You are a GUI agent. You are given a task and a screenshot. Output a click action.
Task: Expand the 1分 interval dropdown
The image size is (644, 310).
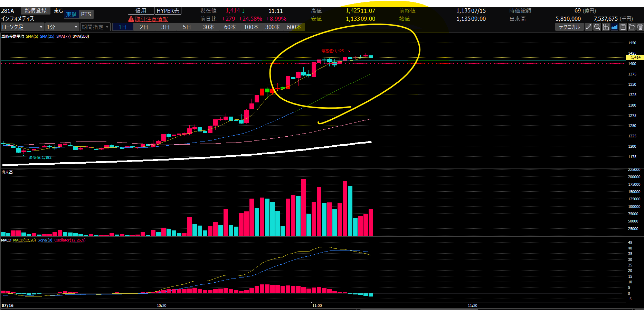click(x=62, y=27)
